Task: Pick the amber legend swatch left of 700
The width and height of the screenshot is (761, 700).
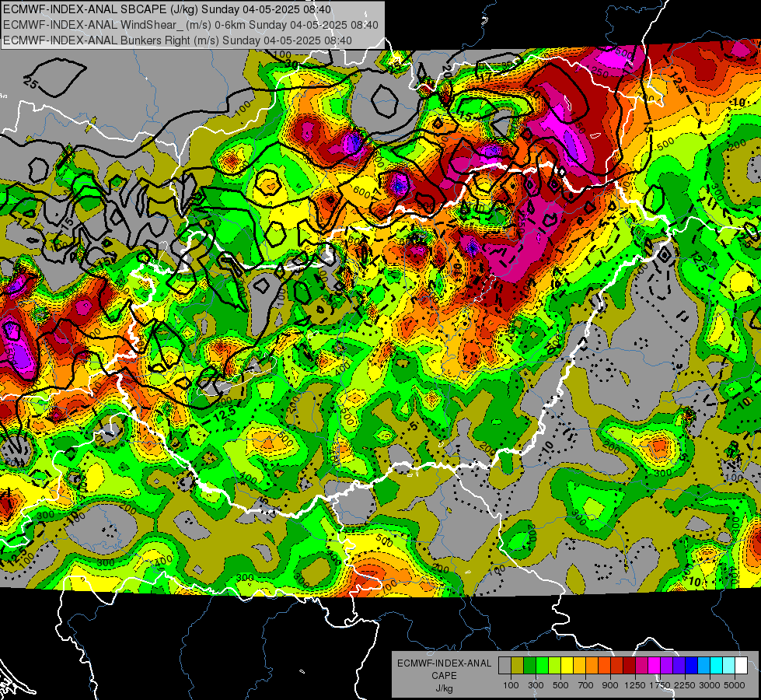Action: 579,666
